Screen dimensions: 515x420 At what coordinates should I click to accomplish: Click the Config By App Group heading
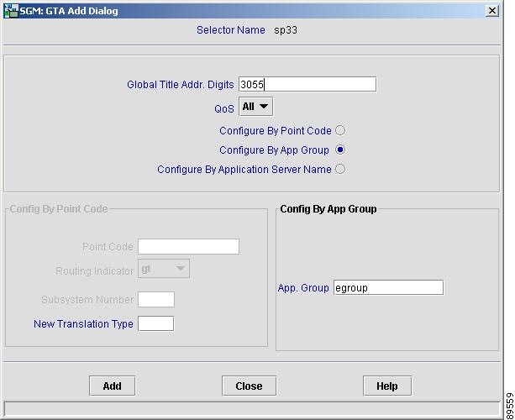pyautogui.click(x=328, y=209)
